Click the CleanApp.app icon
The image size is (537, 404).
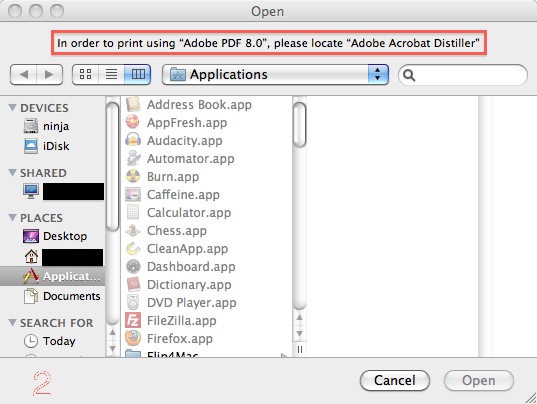[133, 249]
